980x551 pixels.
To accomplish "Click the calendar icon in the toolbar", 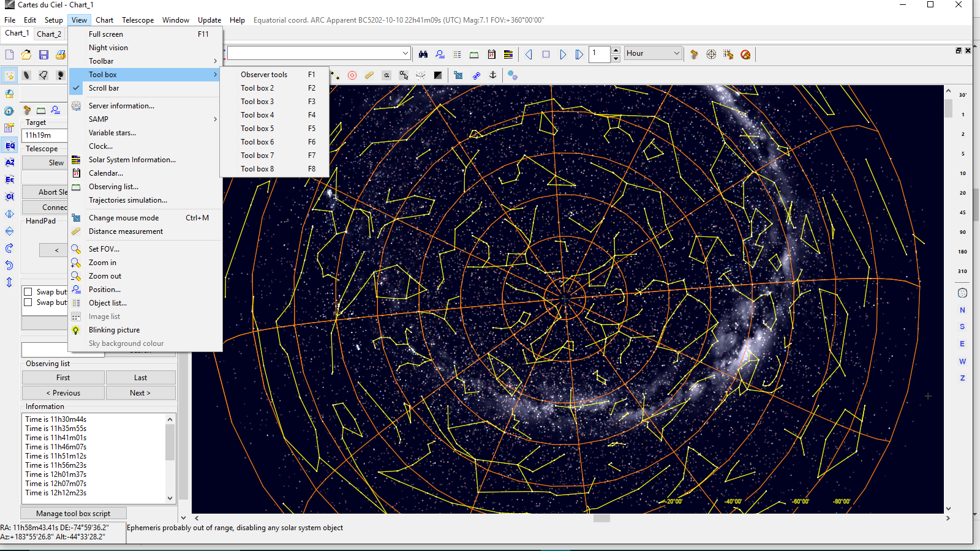I will tap(491, 54).
